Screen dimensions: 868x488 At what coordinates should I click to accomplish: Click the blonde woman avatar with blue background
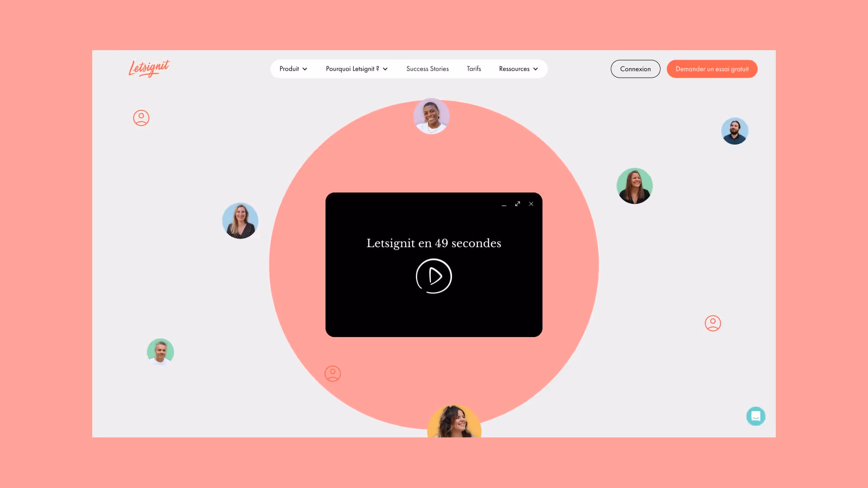(x=240, y=221)
